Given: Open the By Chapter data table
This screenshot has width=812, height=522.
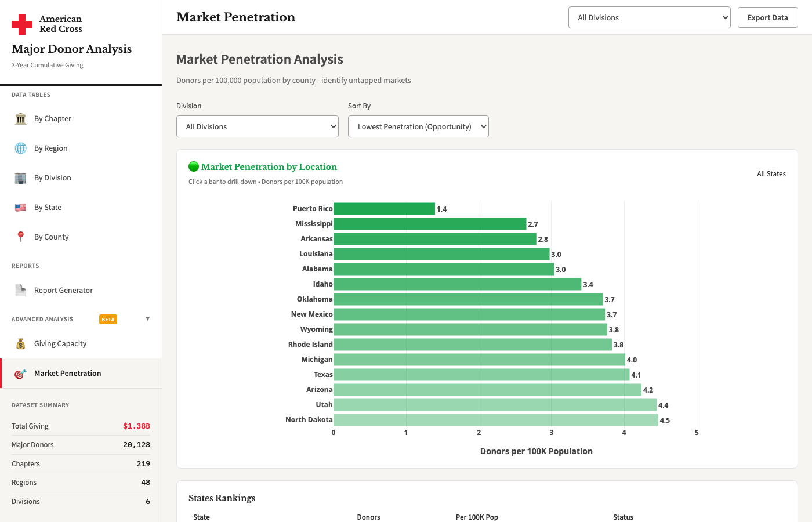Looking at the screenshot, I should pos(81,119).
